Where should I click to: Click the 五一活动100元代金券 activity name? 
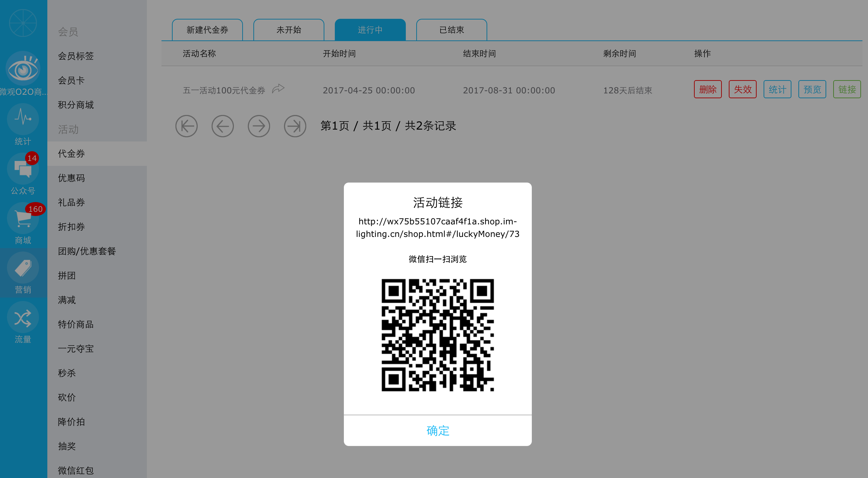point(224,91)
